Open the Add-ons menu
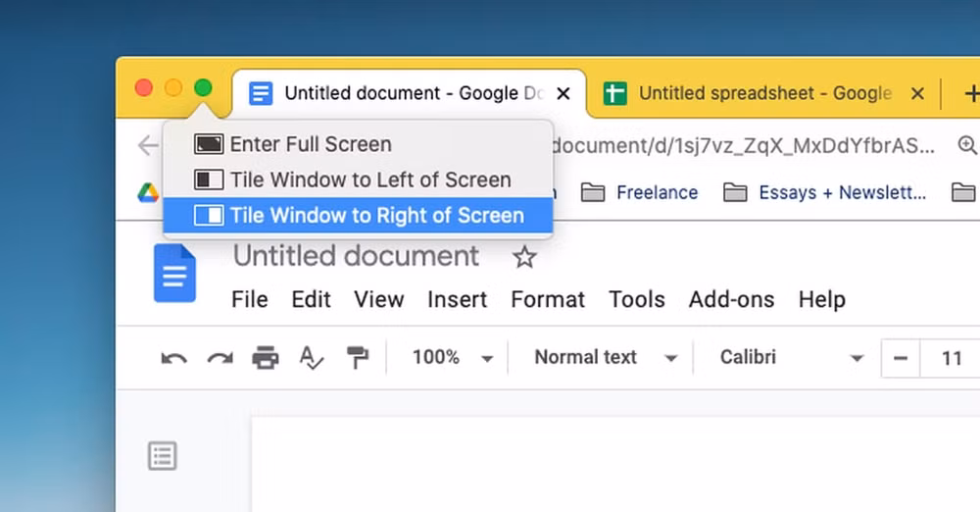 tap(731, 299)
